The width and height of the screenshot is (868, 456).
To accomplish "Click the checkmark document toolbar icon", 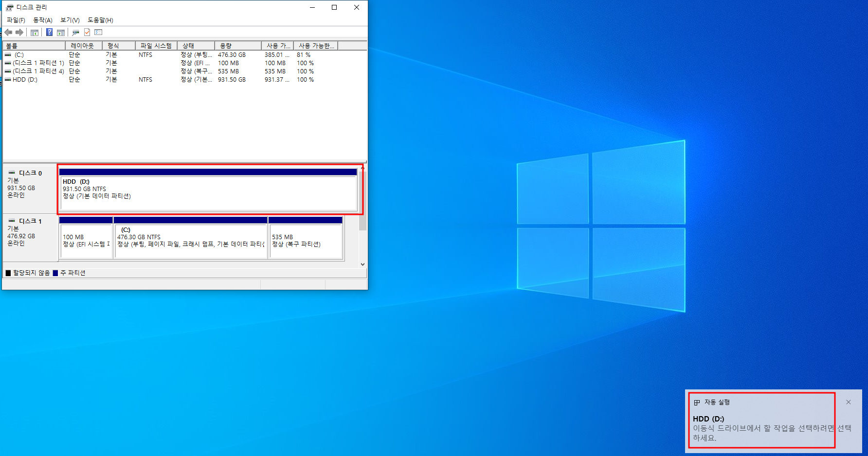I will tap(87, 32).
